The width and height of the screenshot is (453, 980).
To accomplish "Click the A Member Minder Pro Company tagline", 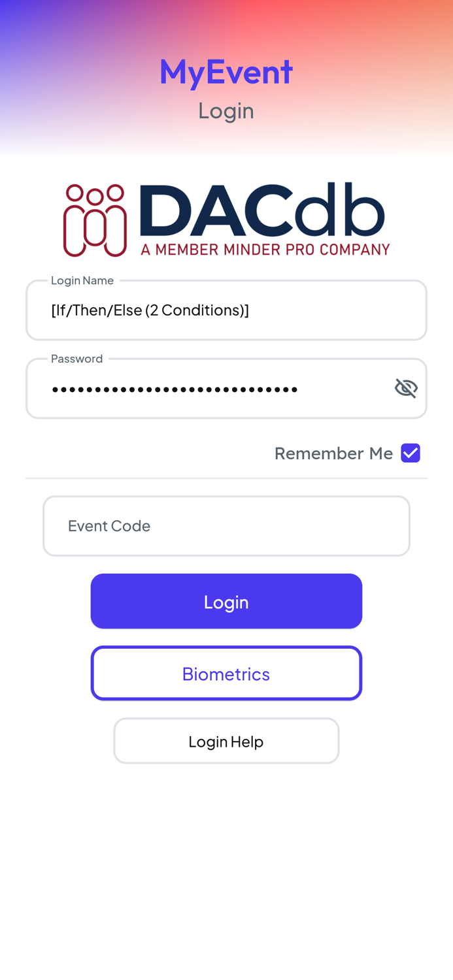I will click(x=265, y=249).
